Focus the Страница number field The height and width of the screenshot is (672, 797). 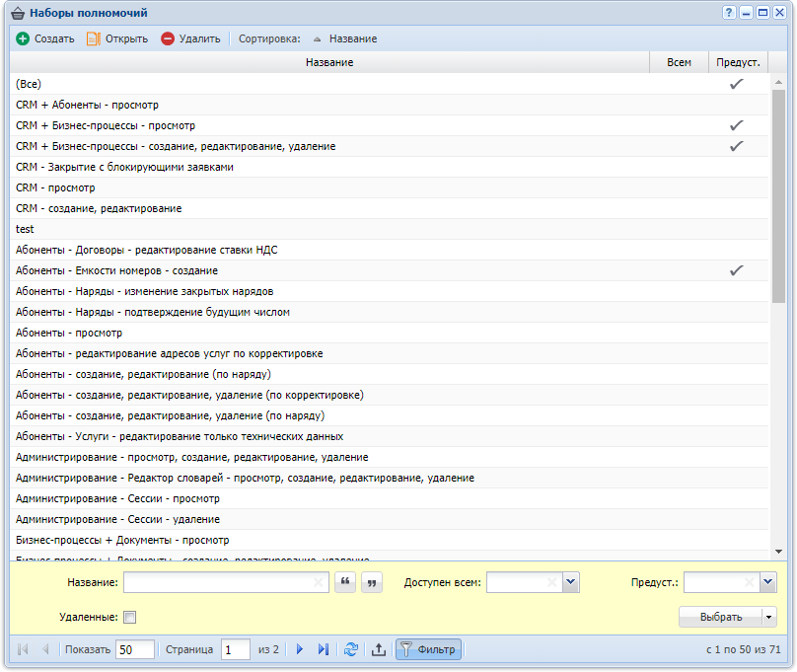click(x=235, y=649)
